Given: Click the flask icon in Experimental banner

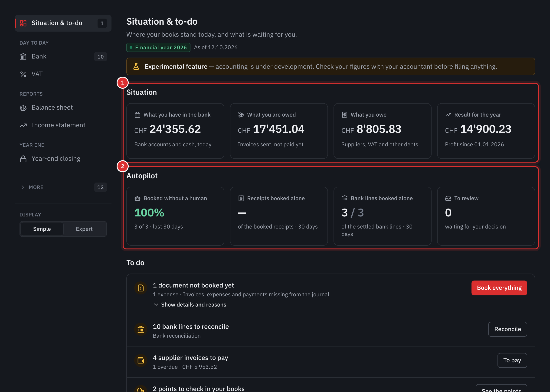Looking at the screenshot, I should click(136, 66).
